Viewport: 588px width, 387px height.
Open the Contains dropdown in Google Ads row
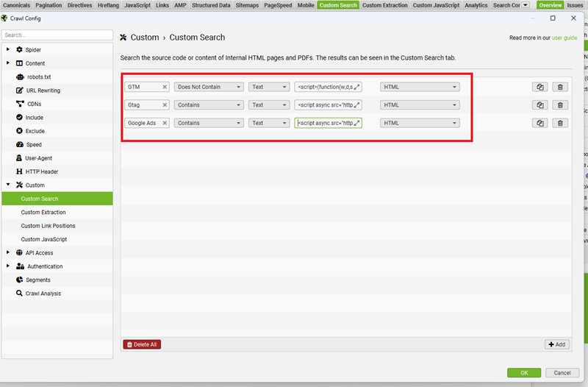point(209,123)
